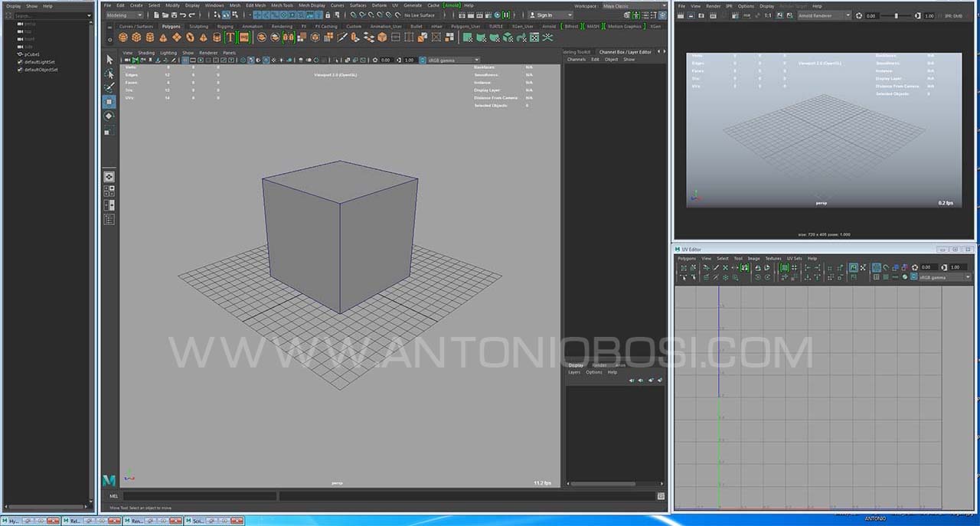Open the UV Editor sRGB gamma dropdown
980x526 pixels.
[x=944, y=276]
